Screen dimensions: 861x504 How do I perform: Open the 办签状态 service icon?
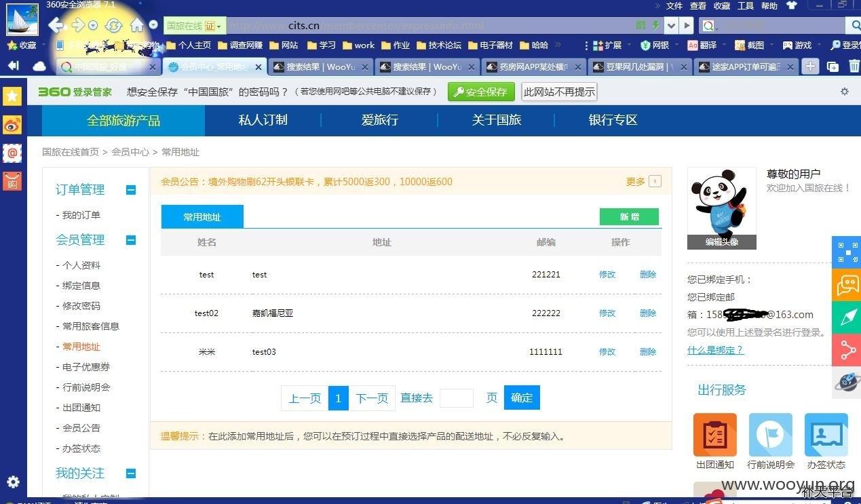click(826, 435)
